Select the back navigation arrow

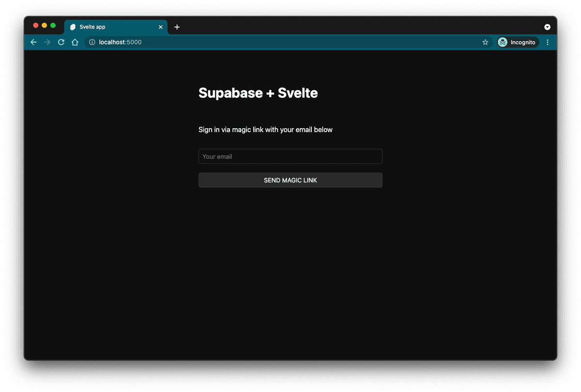tap(33, 42)
